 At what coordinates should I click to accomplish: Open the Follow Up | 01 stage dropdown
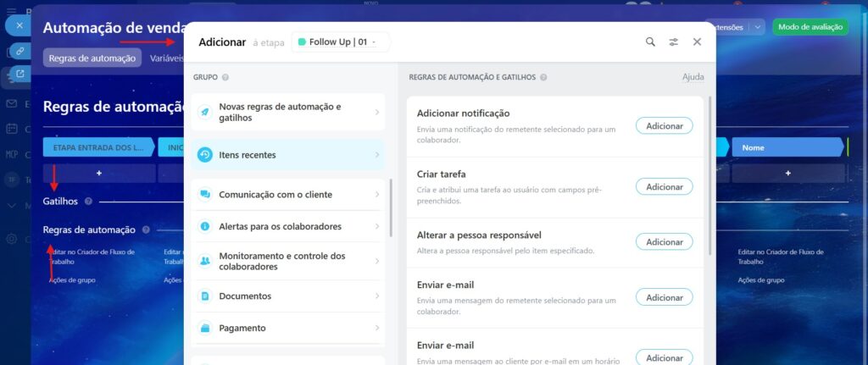[341, 42]
